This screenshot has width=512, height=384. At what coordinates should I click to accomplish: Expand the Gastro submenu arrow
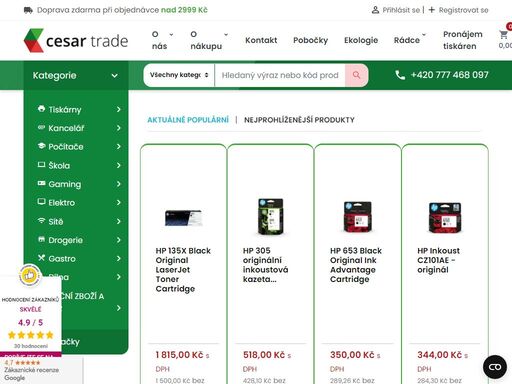coord(119,259)
